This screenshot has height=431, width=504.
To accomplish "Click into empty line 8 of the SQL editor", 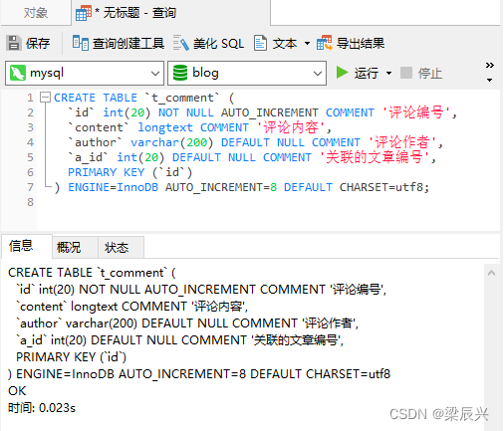I will pyautogui.click(x=266, y=202).
